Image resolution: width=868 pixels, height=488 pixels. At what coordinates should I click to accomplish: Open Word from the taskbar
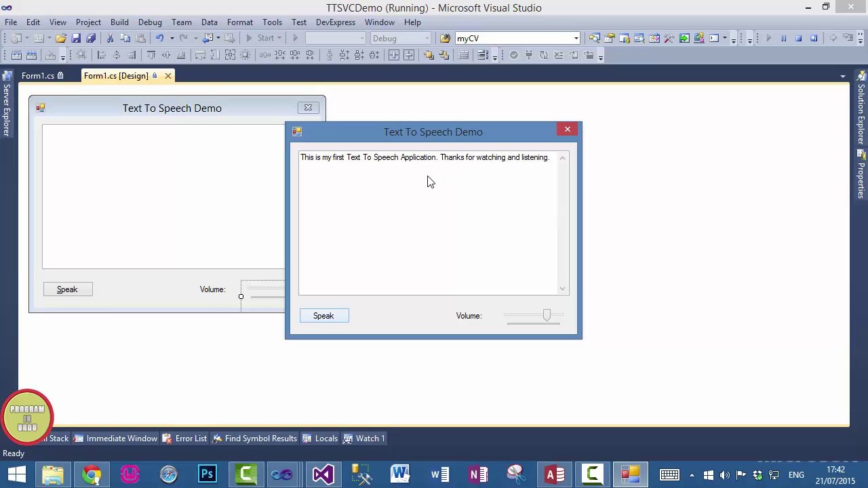pyautogui.click(x=400, y=474)
